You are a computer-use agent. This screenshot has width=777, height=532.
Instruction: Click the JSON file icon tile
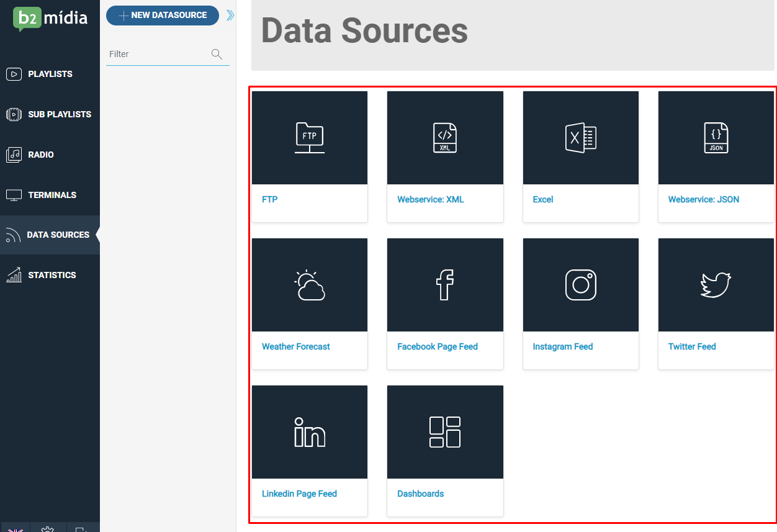point(716,138)
